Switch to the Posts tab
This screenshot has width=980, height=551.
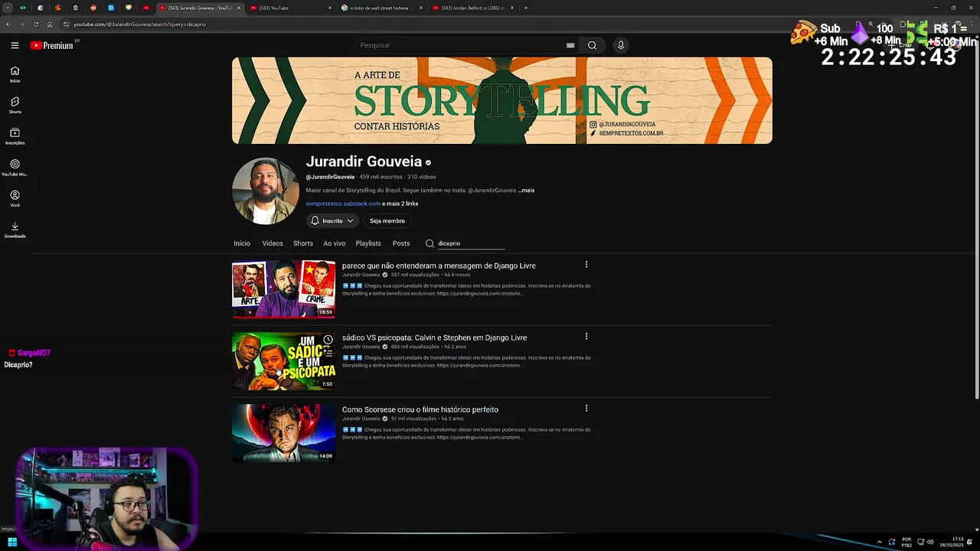401,243
